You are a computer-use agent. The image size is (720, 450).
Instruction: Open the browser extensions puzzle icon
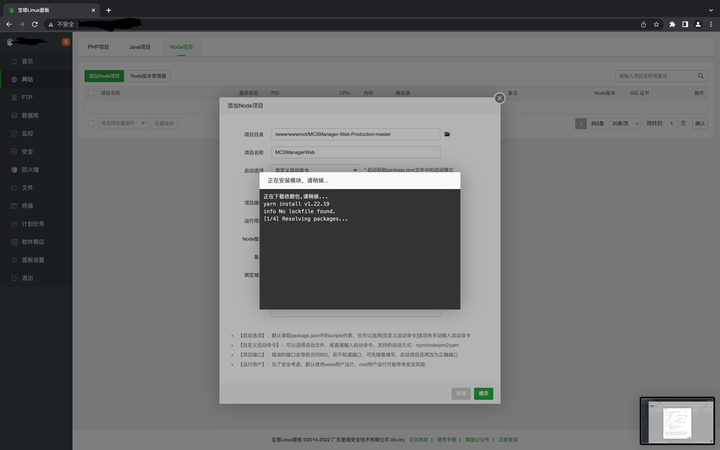672,24
